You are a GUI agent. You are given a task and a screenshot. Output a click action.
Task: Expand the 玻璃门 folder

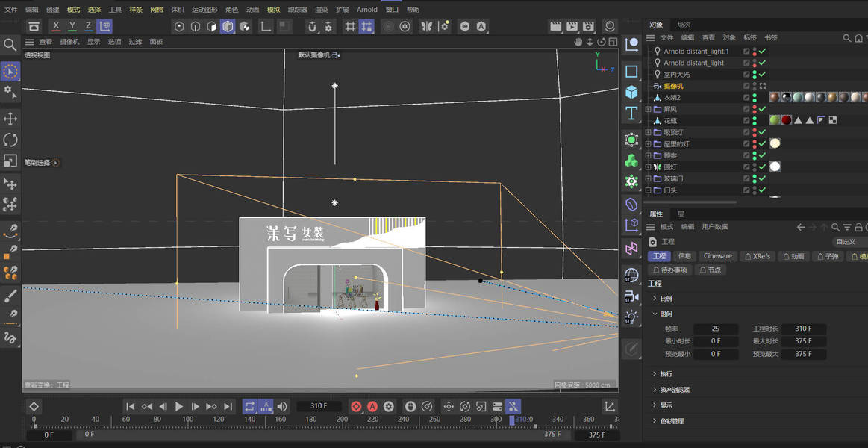pyautogui.click(x=649, y=179)
